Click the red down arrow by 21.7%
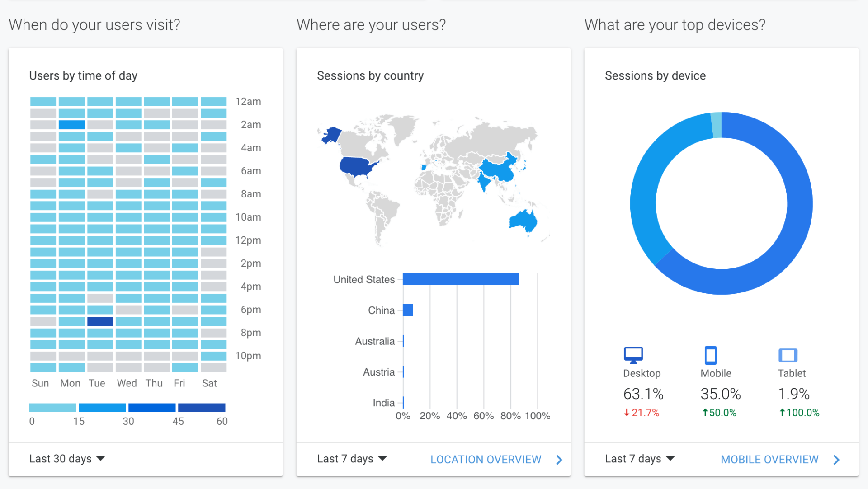868x489 pixels. pos(627,413)
